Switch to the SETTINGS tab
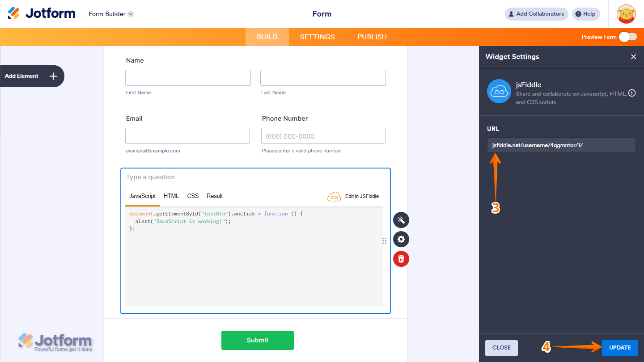The width and height of the screenshot is (644, 362). [x=317, y=37]
